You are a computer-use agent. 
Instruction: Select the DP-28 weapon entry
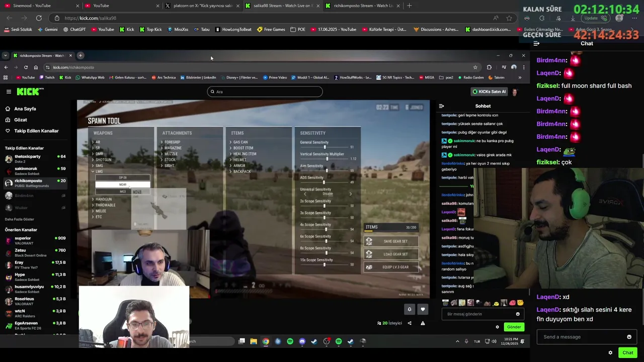(x=123, y=178)
